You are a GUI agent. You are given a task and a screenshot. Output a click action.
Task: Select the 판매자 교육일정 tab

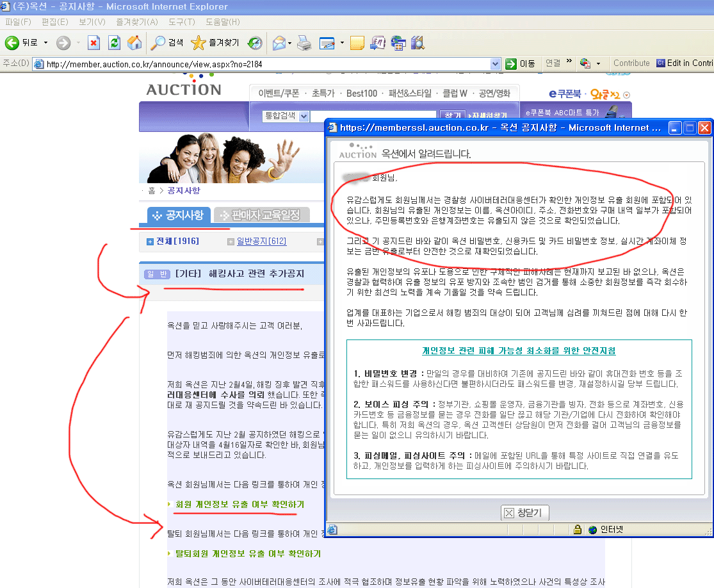261,215
